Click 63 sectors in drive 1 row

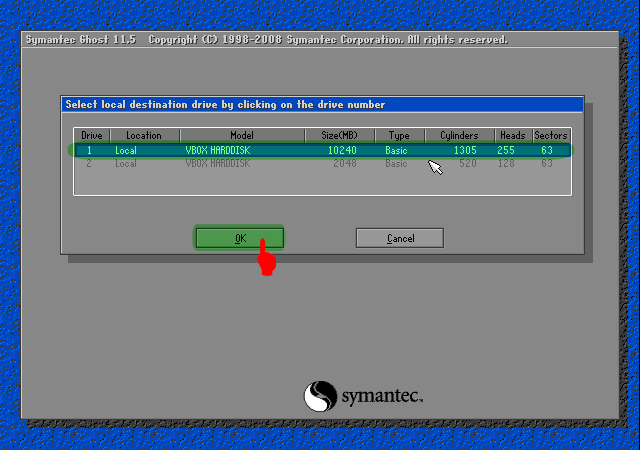point(547,150)
